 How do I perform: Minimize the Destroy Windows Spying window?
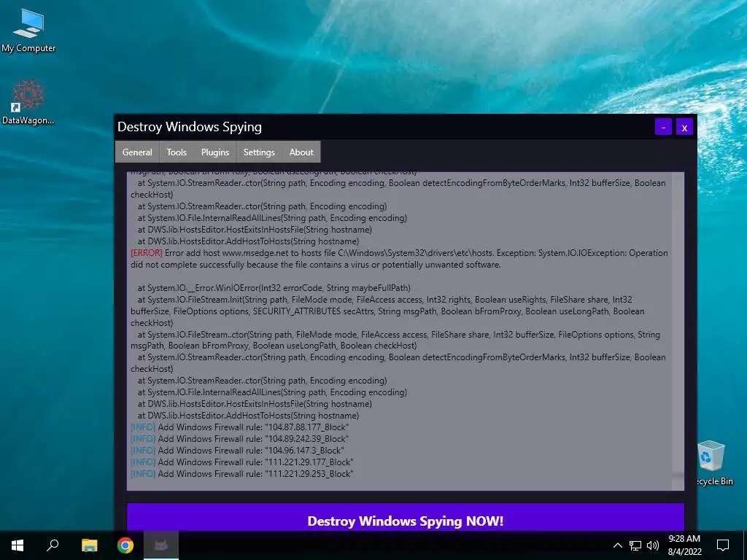click(663, 127)
